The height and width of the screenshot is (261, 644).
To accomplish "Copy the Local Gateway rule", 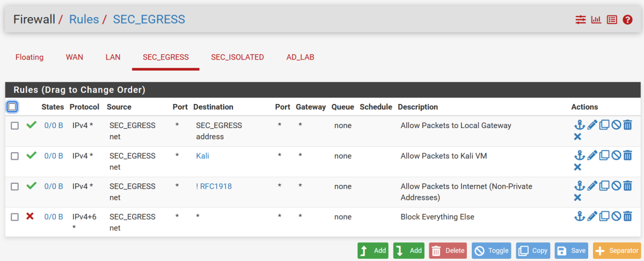I will click(604, 125).
